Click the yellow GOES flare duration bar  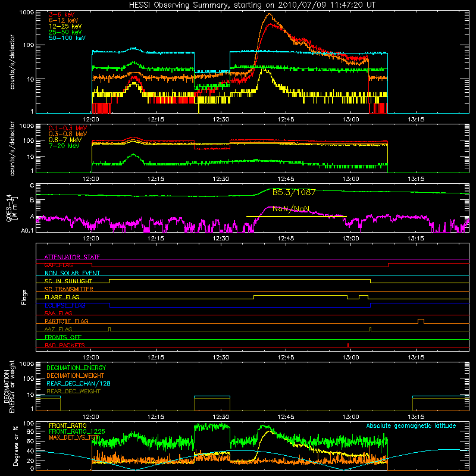click(x=296, y=217)
